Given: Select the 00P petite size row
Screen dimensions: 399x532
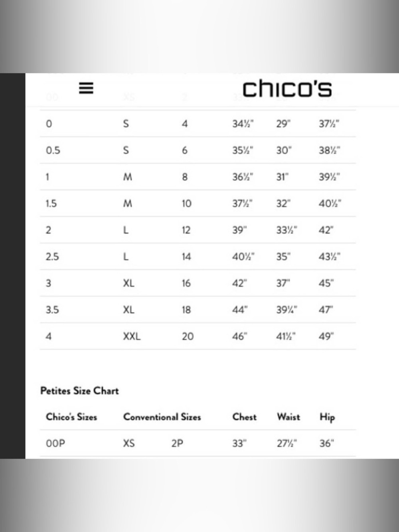Looking at the screenshot, I should [198, 443].
